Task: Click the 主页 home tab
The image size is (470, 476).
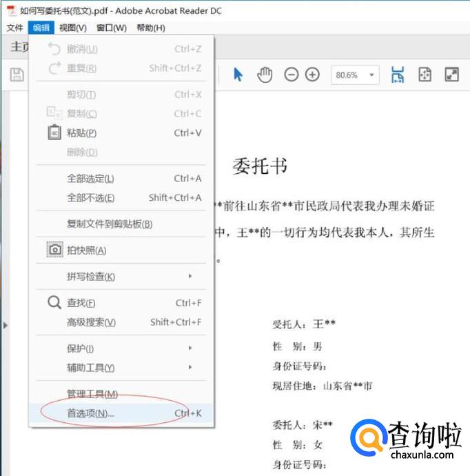Action: tap(19, 47)
